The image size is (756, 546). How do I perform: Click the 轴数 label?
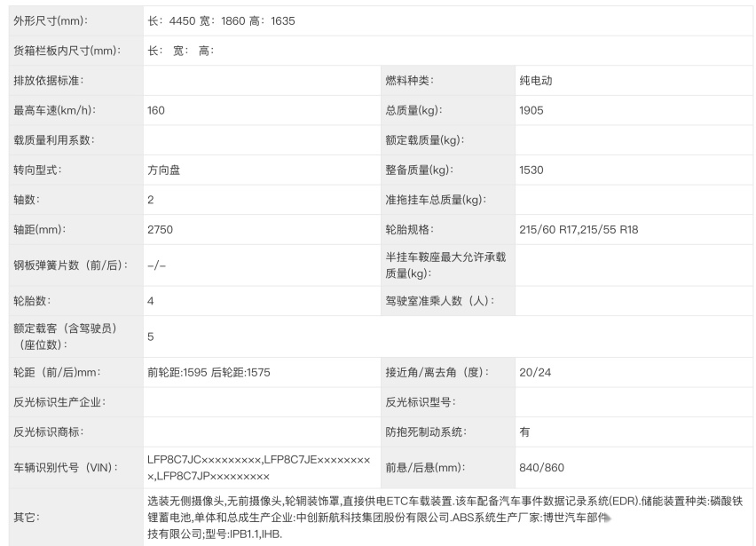[x=27, y=200]
